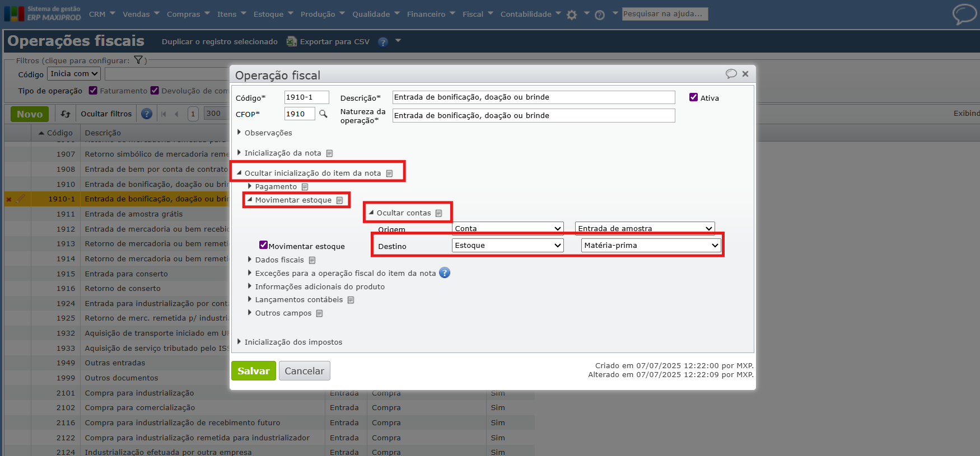Open the Financeiro menu
Image resolution: width=980 pixels, height=456 pixels.
coord(431,14)
